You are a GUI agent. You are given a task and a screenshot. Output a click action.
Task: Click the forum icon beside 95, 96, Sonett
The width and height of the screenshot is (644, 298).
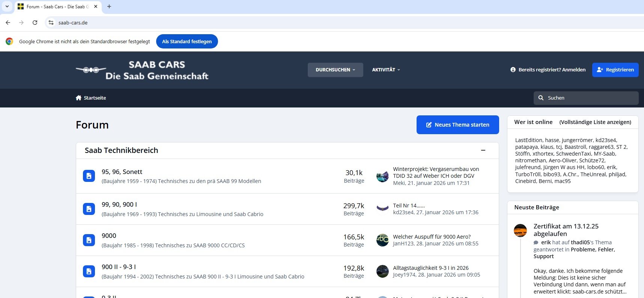pos(89,176)
